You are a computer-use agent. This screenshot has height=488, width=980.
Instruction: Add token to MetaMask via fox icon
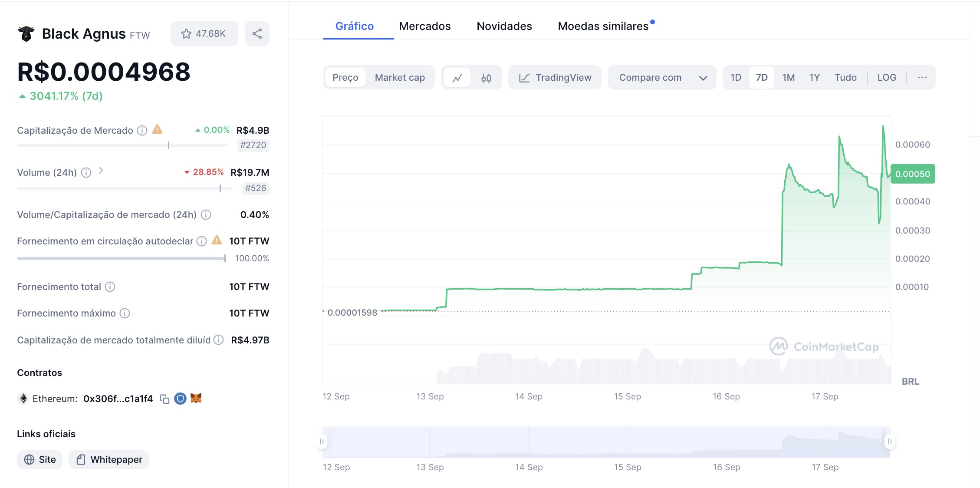click(196, 398)
